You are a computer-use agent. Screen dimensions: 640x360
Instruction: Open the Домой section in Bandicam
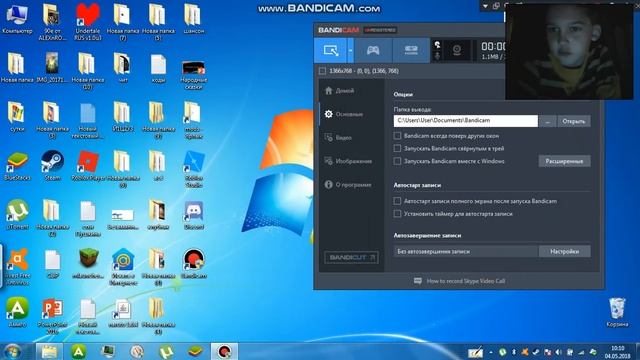click(340, 91)
